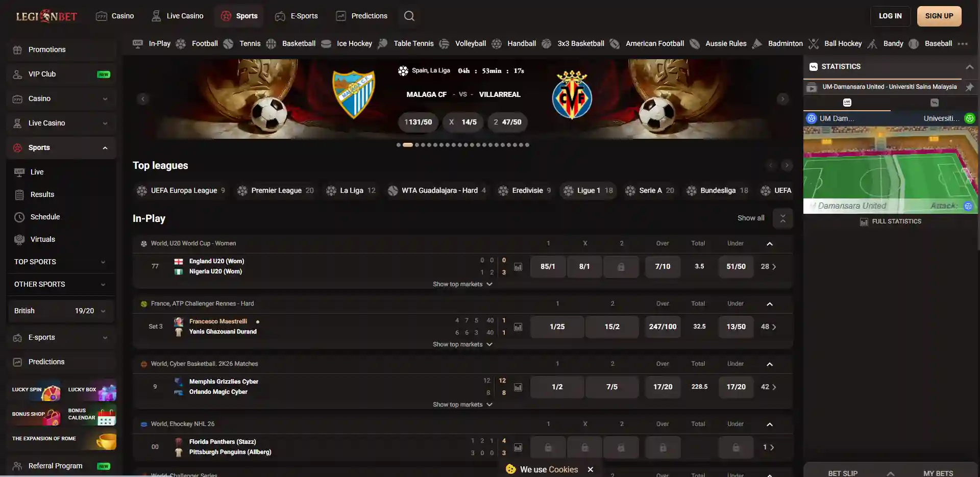Image resolution: width=980 pixels, height=477 pixels.
Task: Open Casino top navigation tab
Action: point(115,16)
